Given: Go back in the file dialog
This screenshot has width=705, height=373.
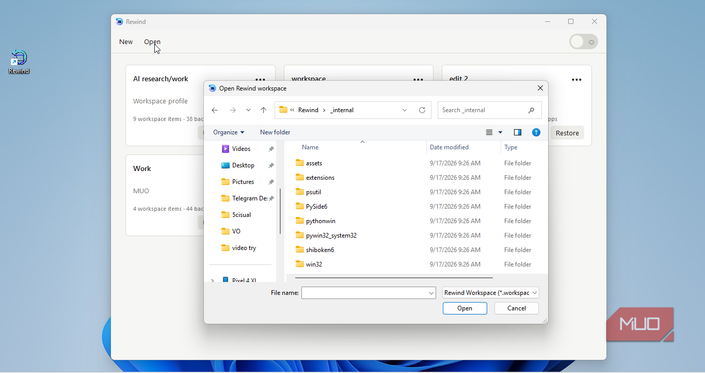Looking at the screenshot, I should pyautogui.click(x=215, y=110).
